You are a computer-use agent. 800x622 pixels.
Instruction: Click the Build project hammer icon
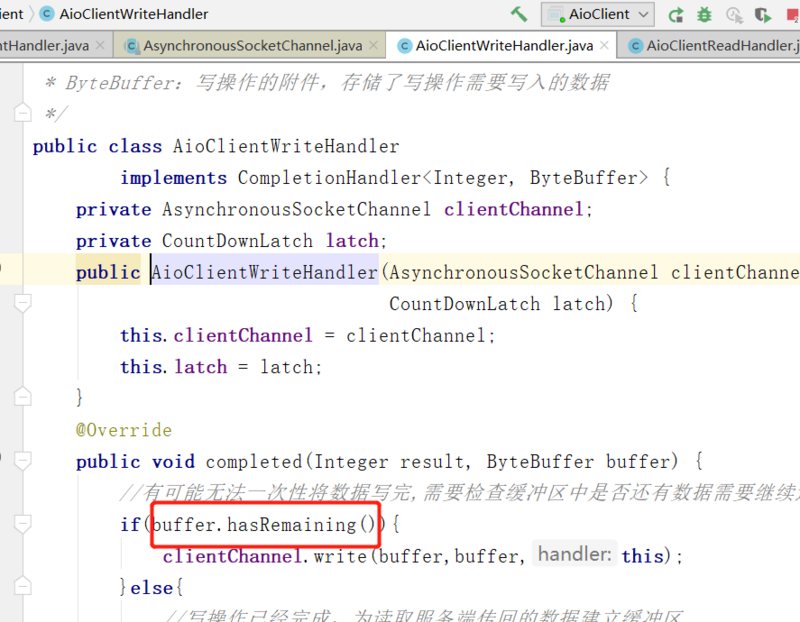(519, 14)
